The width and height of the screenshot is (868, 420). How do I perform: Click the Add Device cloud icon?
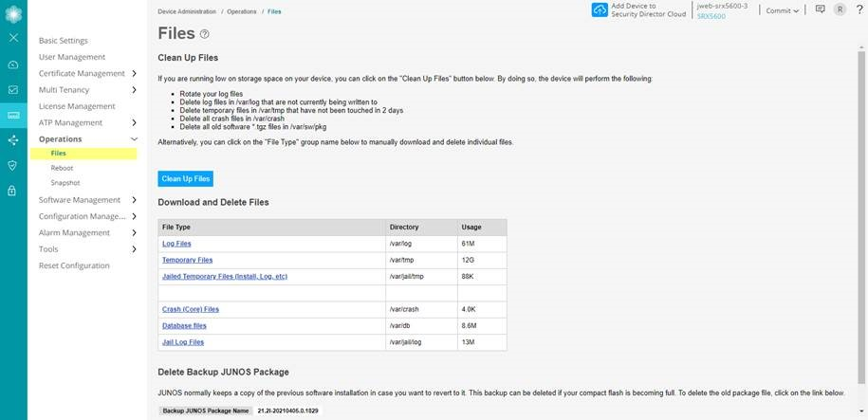point(600,10)
